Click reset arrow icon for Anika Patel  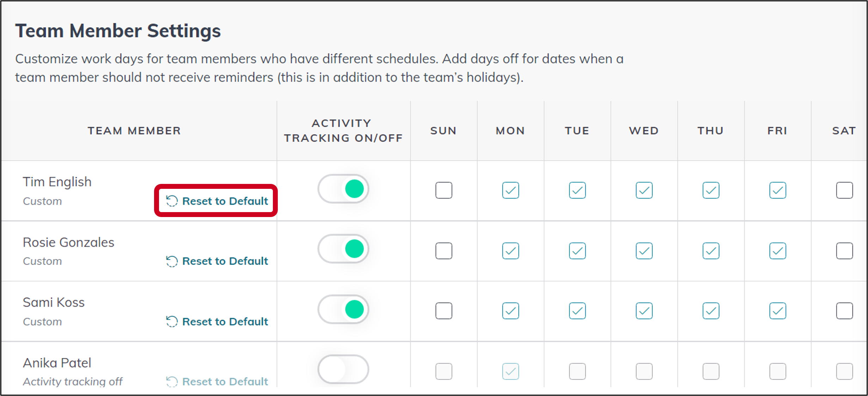coord(172,382)
